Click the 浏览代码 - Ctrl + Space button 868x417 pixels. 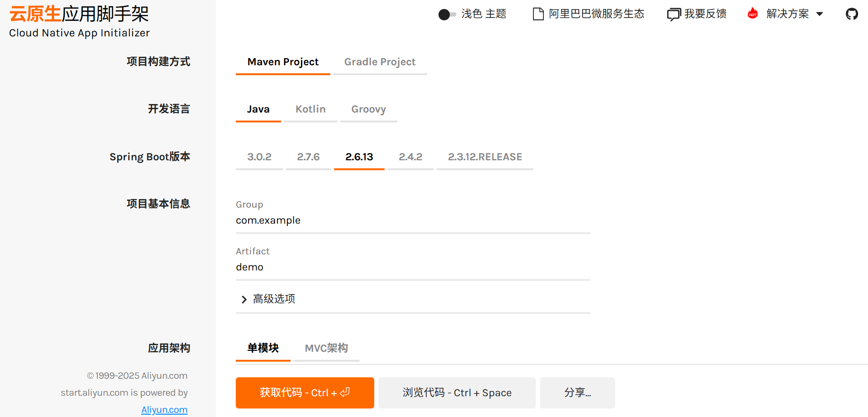pyautogui.click(x=457, y=393)
